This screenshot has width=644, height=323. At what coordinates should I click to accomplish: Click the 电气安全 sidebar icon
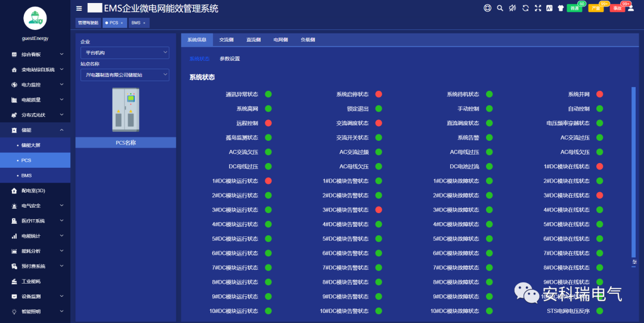point(14,206)
